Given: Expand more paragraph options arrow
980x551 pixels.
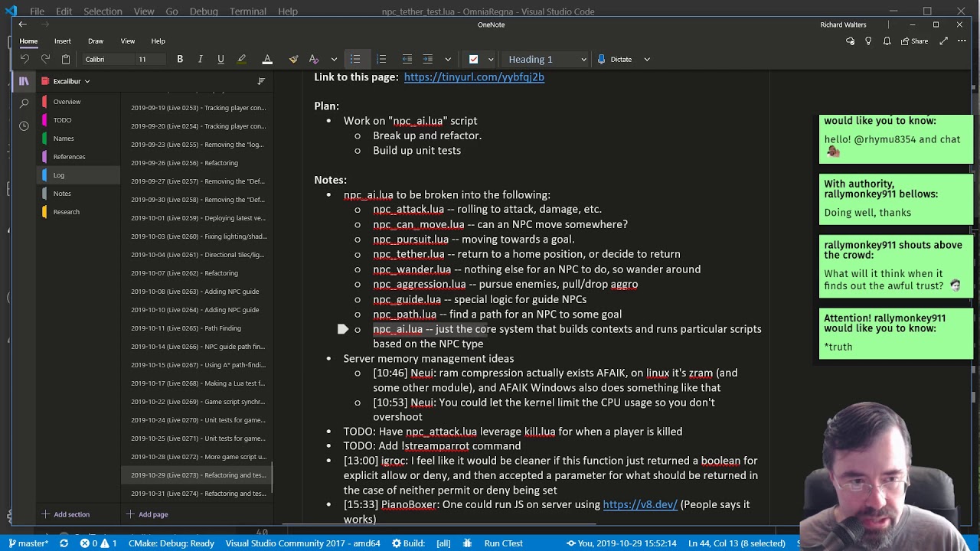Looking at the screenshot, I should coord(448,59).
